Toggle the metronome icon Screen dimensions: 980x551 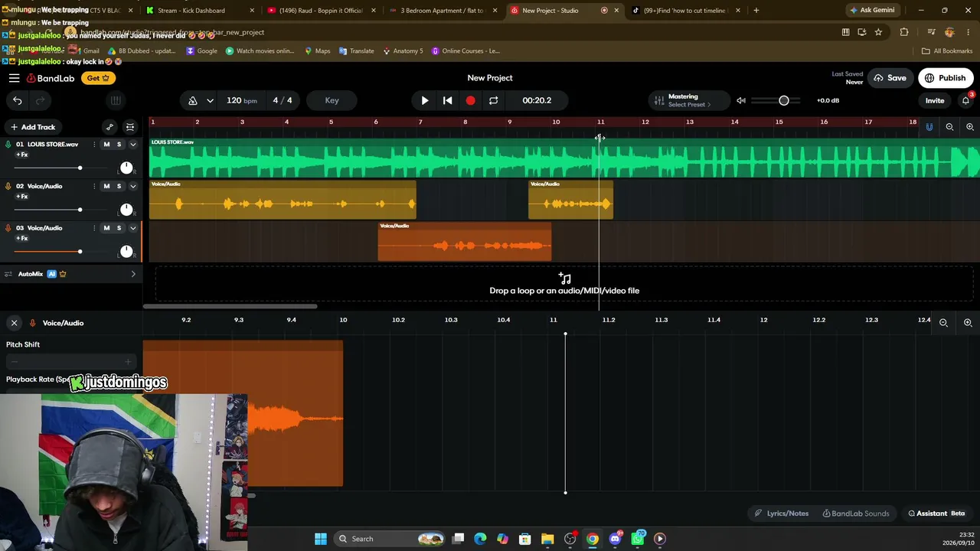point(193,100)
